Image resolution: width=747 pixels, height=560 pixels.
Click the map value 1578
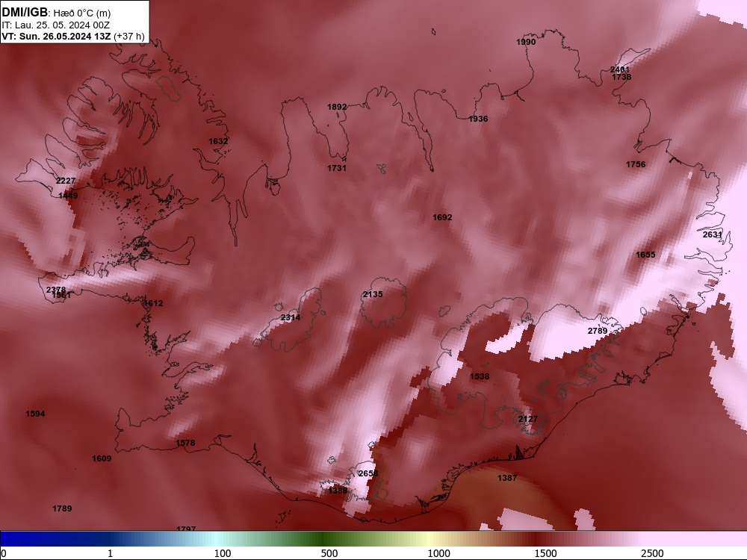pos(185,443)
